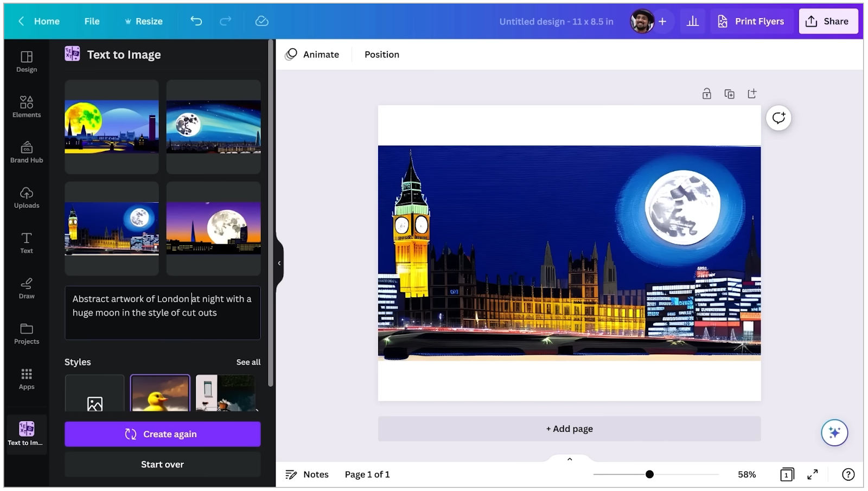Open the Uploads panel
The height and width of the screenshot is (491, 868).
tap(26, 197)
